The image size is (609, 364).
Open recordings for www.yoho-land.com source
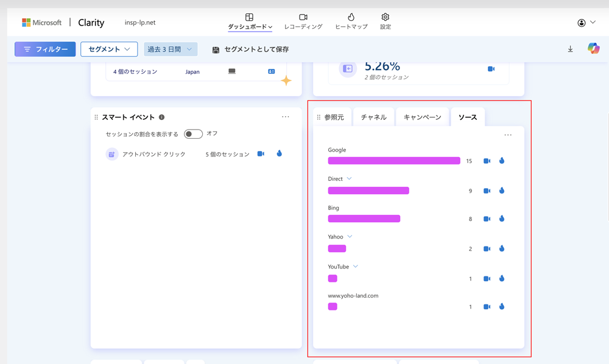coord(487,307)
